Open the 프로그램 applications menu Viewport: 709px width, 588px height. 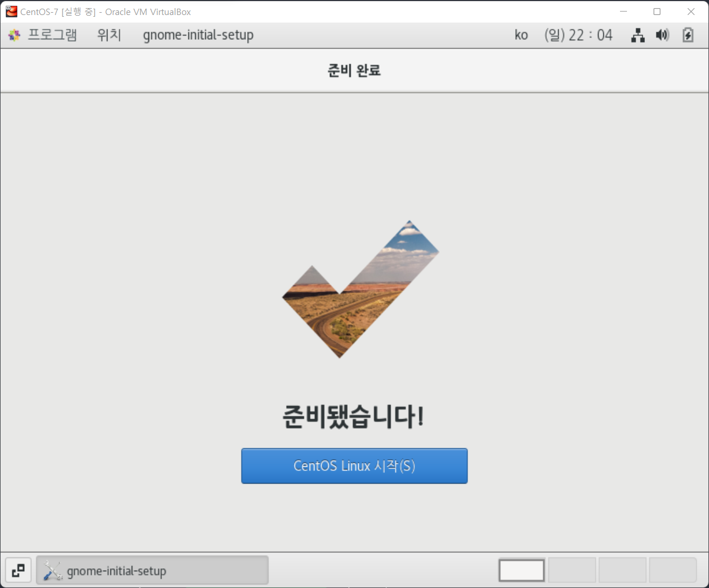click(x=52, y=35)
